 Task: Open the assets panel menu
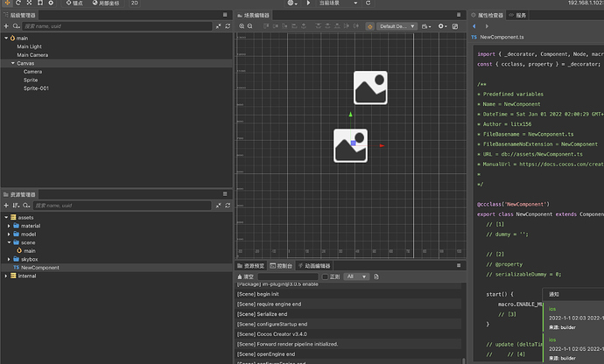point(225,193)
